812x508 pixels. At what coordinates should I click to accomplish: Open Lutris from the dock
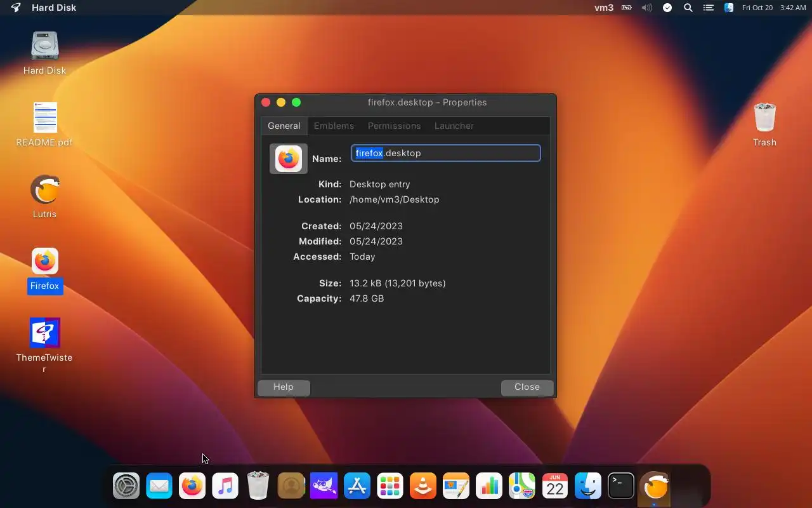tap(655, 487)
